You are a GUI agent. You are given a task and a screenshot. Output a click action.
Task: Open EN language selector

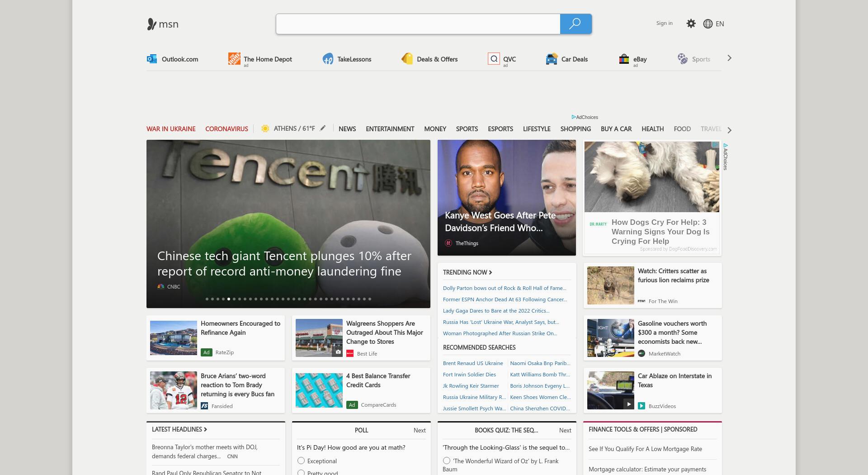click(720, 24)
